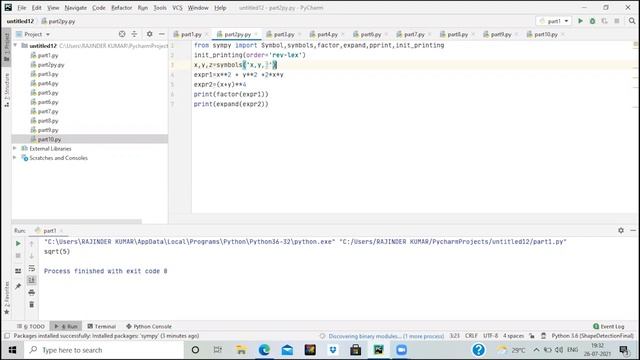Viewport: 640px width, 360px height.
Task: Restore layout icon in Run panel
Action: coord(18,271)
